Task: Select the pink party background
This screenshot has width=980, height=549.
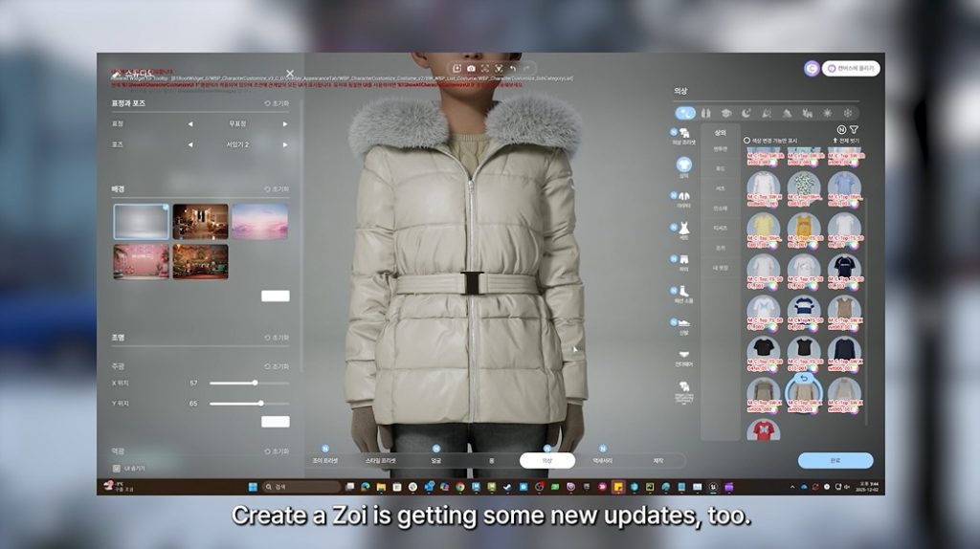Action: (142, 261)
